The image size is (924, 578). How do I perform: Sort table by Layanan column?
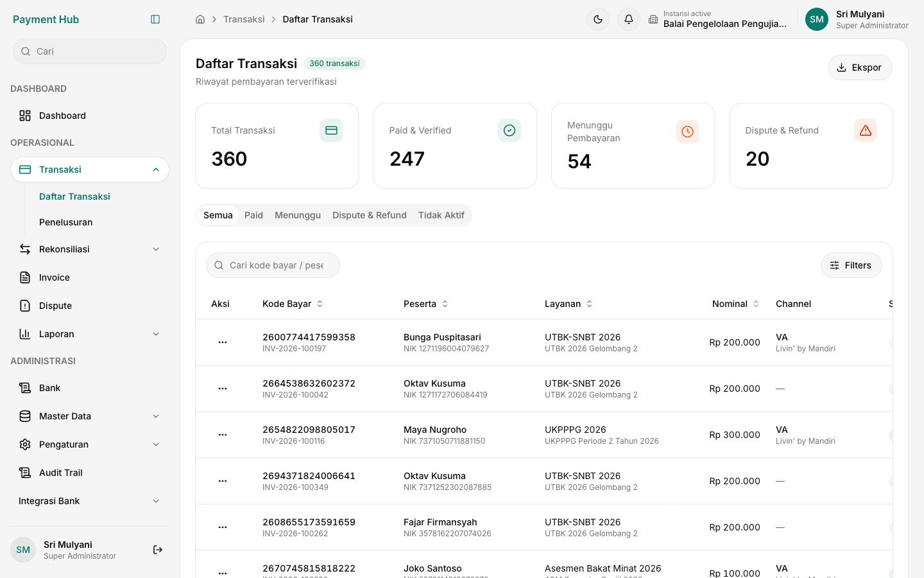(x=569, y=304)
